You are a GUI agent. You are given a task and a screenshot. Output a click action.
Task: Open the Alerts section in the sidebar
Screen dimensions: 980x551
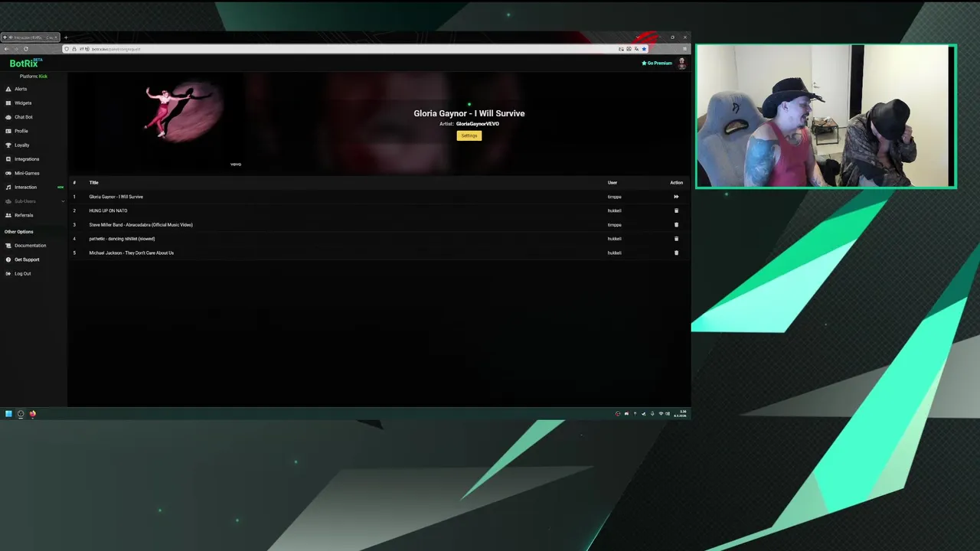(x=21, y=89)
